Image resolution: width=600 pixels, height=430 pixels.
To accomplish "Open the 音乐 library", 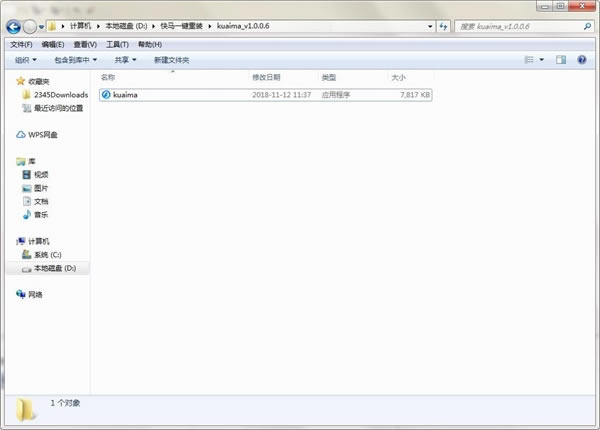I will [41, 215].
